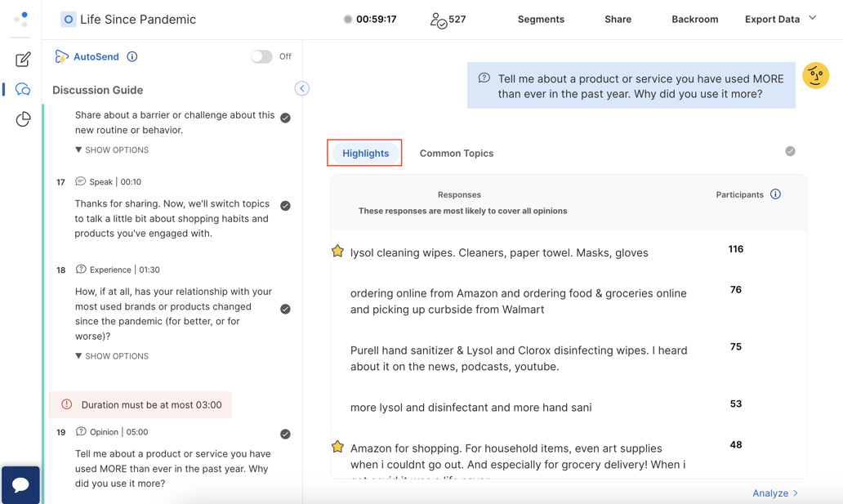Enable the AutoSend toggle
Screen dimensions: 843x504
pos(261,57)
